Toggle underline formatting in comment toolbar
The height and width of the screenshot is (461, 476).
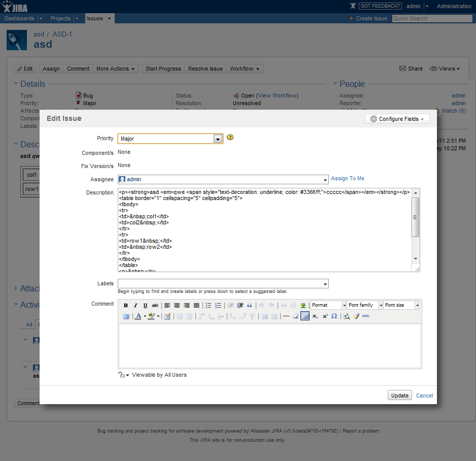(x=145, y=306)
